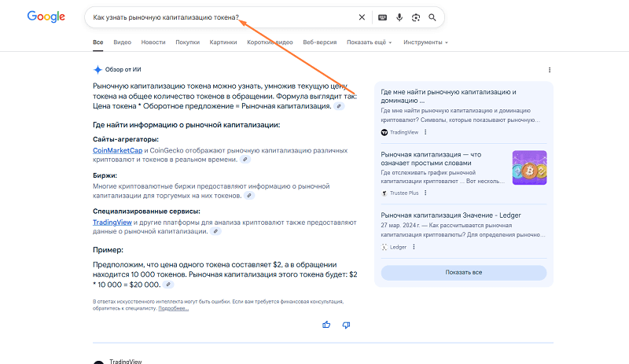The image size is (629, 364).
Task: Click the 'Сайты-агрегаторы:' heading
Action: point(126,139)
